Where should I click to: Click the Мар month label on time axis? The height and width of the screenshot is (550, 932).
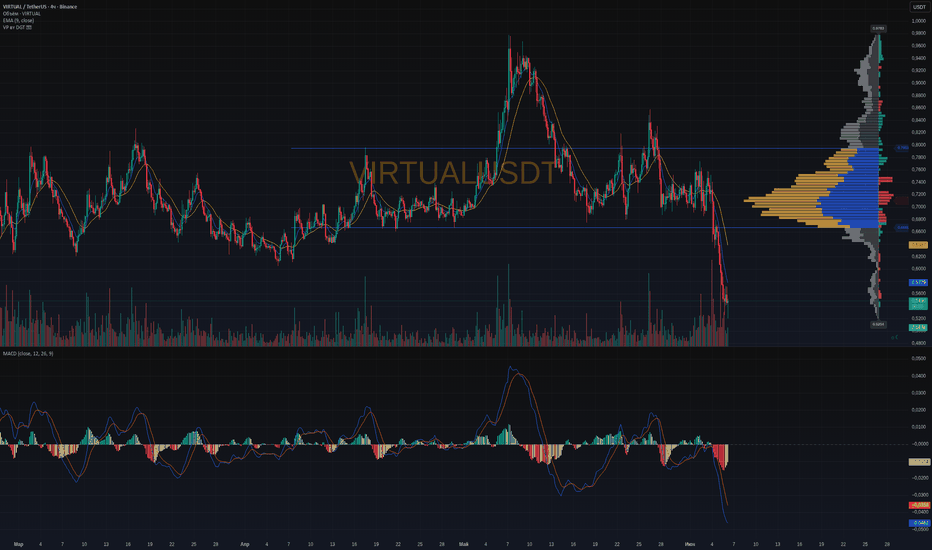pyautogui.click(x=18, y=544)
